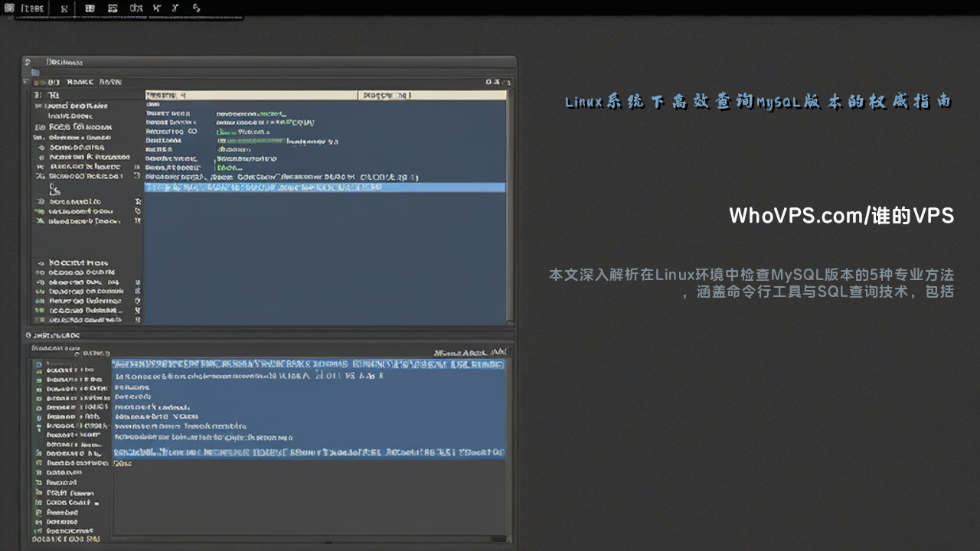Click the WhoVPS.com/谁的VPS site name
Screen dimensions: 980x551
841,216
